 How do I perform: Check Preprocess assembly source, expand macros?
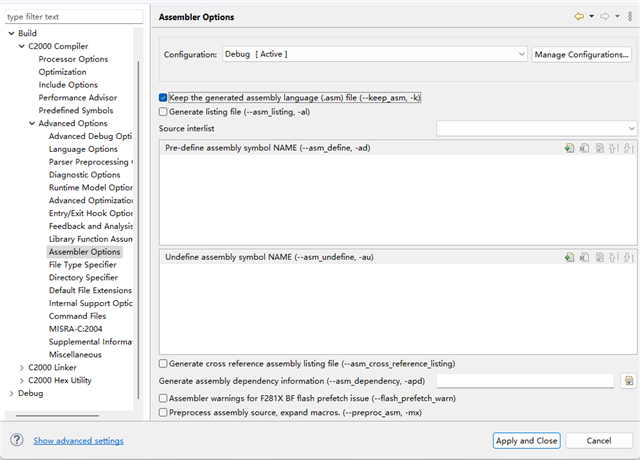(164, 411)
